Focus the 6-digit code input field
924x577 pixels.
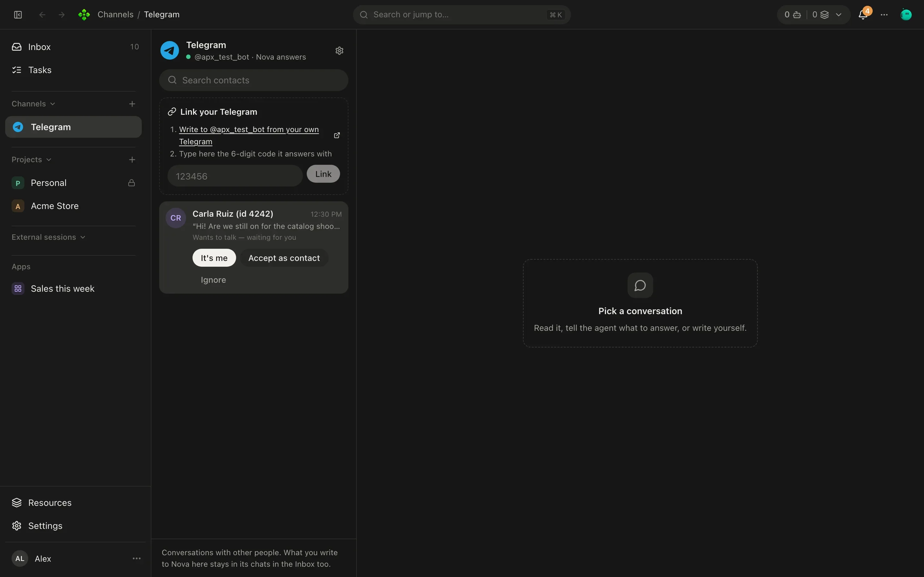pyautogui.click(x=235, y=176)
